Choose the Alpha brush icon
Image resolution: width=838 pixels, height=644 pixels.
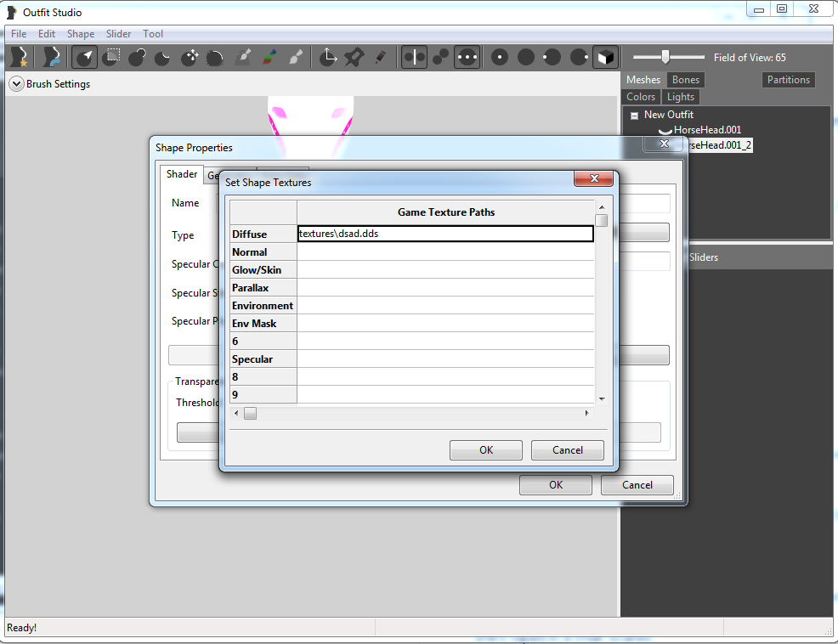tap(296, 57)
